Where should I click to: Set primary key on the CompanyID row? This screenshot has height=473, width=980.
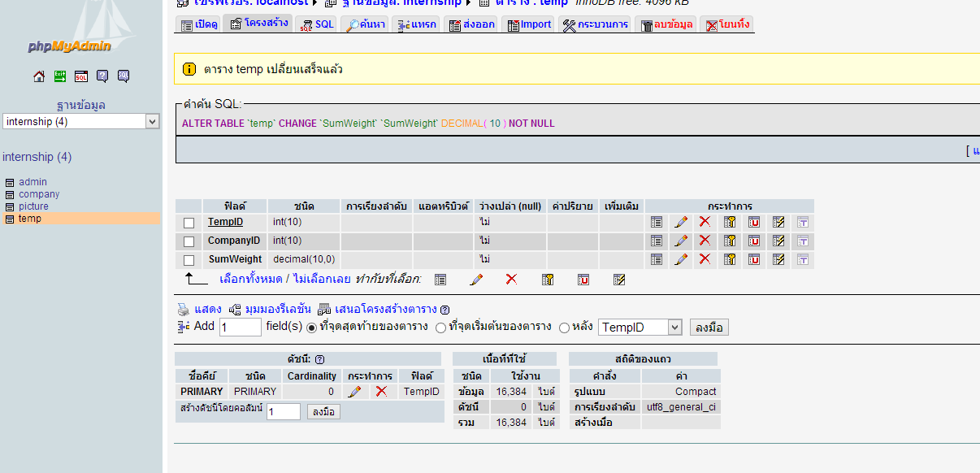tap(730, 241)
